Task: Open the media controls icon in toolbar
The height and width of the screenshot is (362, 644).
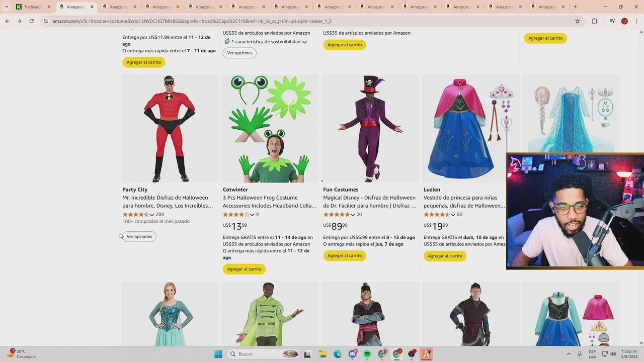Action: [x=612, y=21]
